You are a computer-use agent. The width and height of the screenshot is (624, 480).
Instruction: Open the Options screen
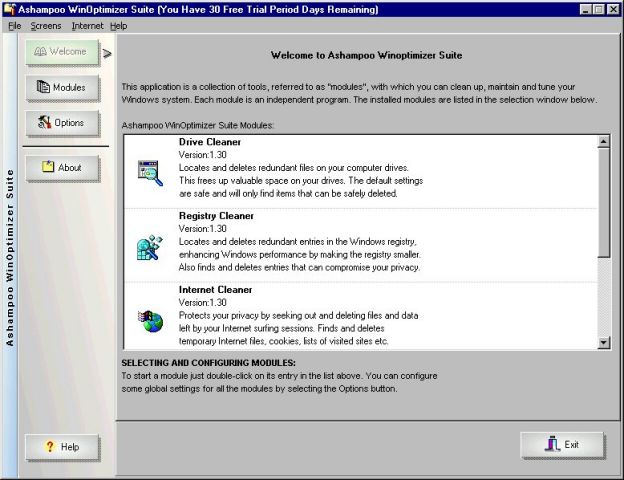[62, 123]
